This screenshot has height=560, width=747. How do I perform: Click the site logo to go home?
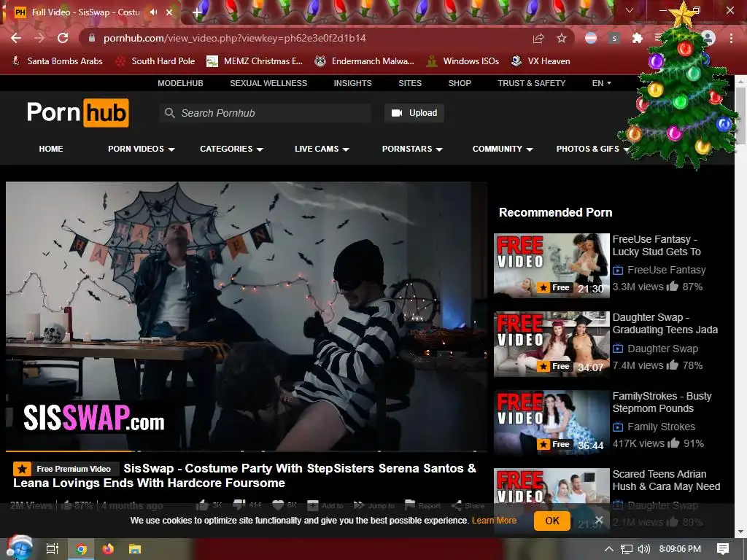77,113
